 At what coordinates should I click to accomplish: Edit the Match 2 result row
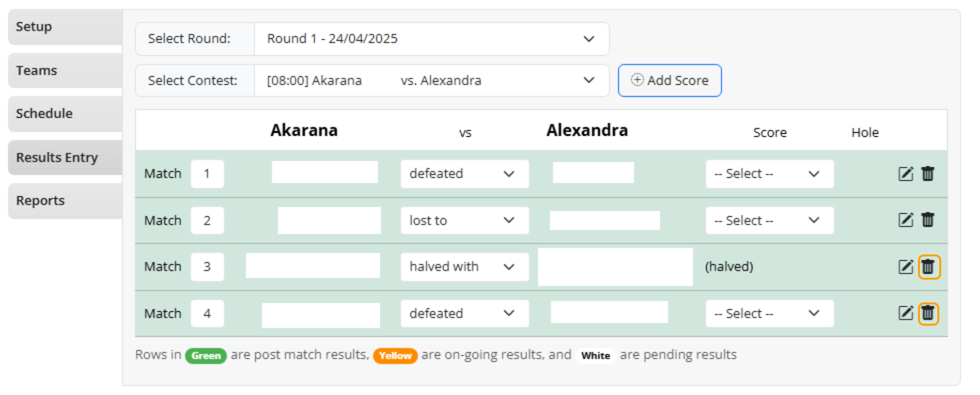[905, 220]
